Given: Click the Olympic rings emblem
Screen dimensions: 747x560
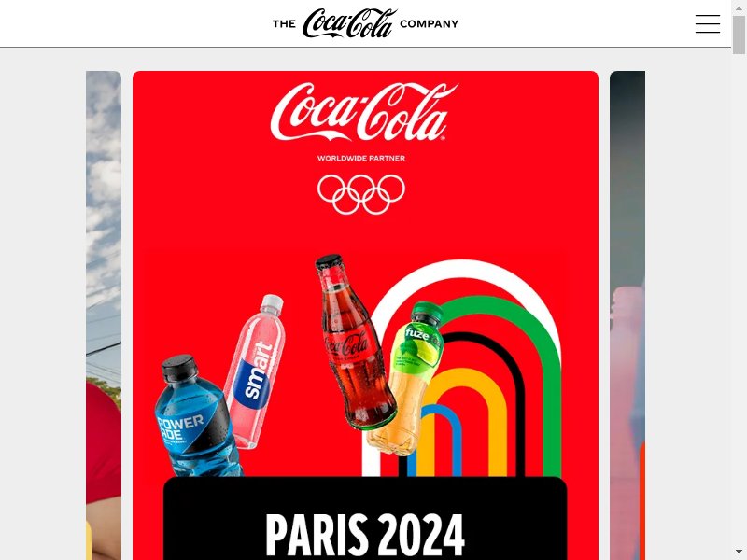Looking at the screenshot, I should tap(361, 194).
